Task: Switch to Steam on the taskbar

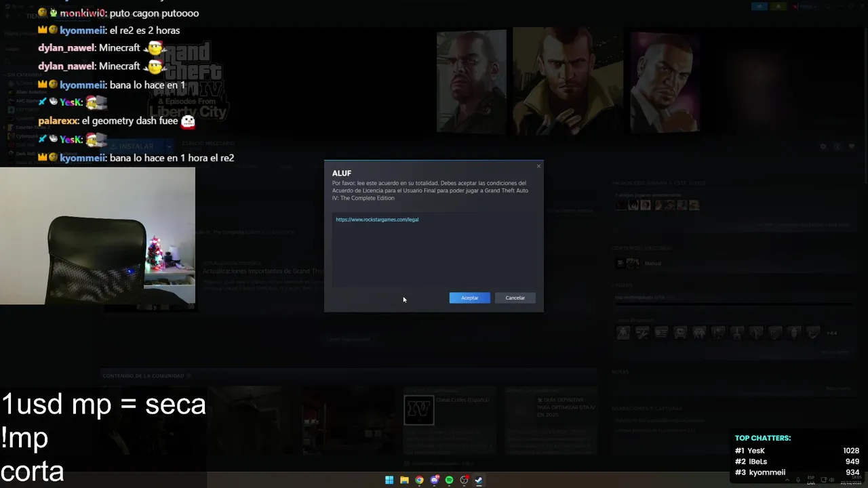Action: (x=479, y=480)
